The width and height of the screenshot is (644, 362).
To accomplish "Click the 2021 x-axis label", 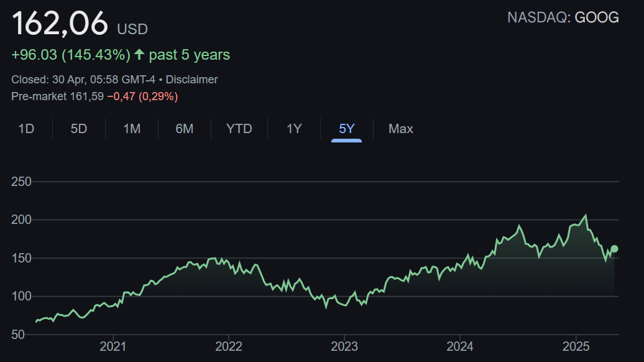I will pyautogui.click(x=113, y=346).
